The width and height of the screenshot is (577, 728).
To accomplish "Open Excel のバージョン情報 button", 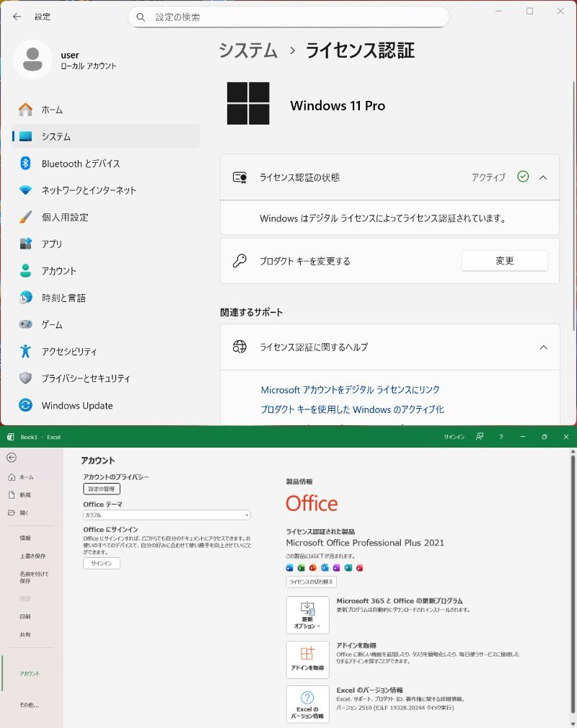I will pos(307,704).
